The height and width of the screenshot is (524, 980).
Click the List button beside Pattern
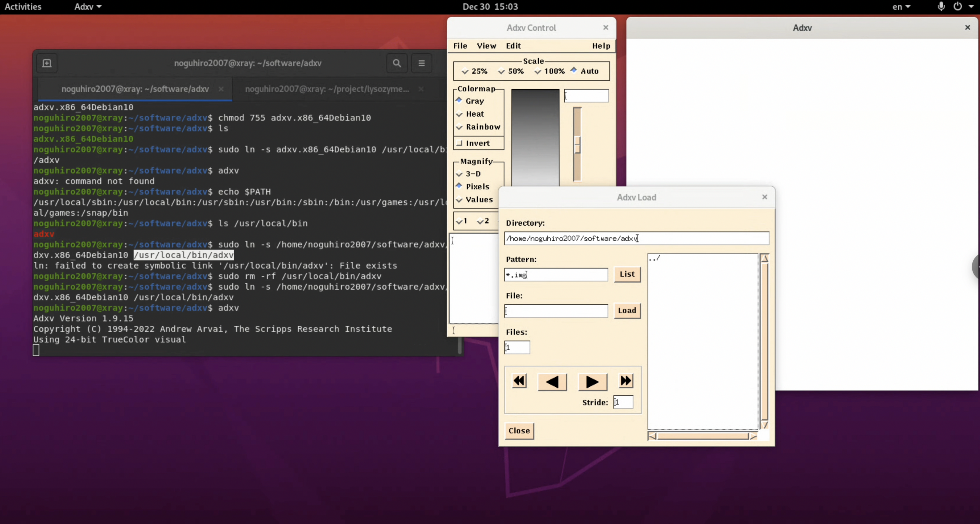(627, 274)
